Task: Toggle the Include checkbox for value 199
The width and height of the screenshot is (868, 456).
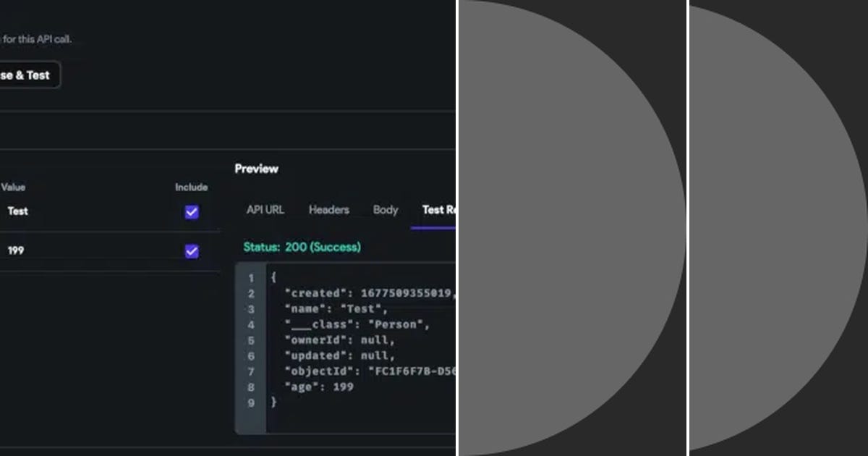Action: 190,251
